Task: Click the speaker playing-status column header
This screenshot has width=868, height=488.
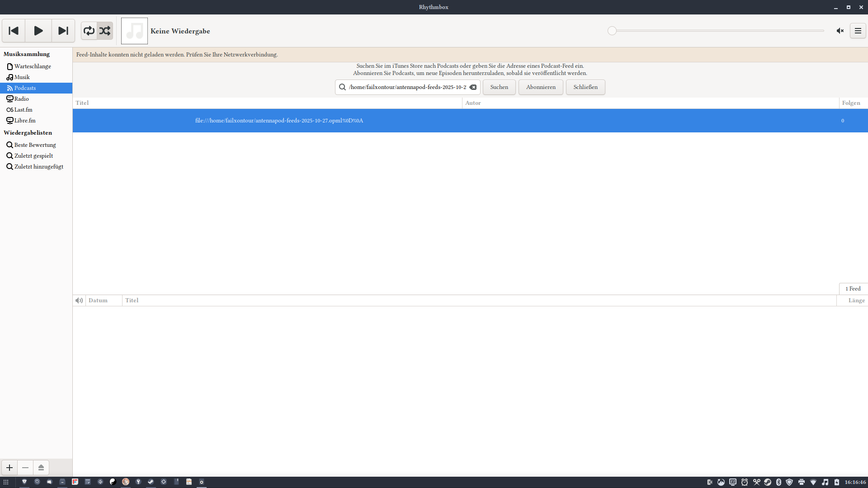Action: tap(79, 300)
